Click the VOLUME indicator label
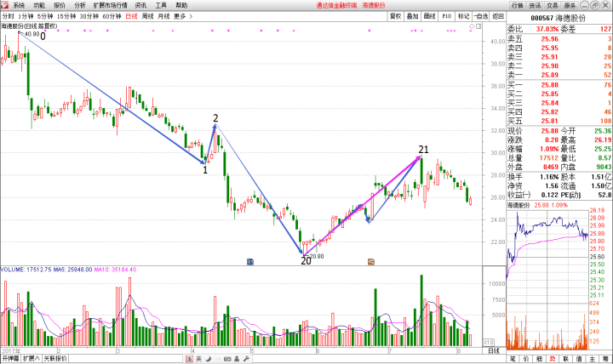 (x=26, y=270)
